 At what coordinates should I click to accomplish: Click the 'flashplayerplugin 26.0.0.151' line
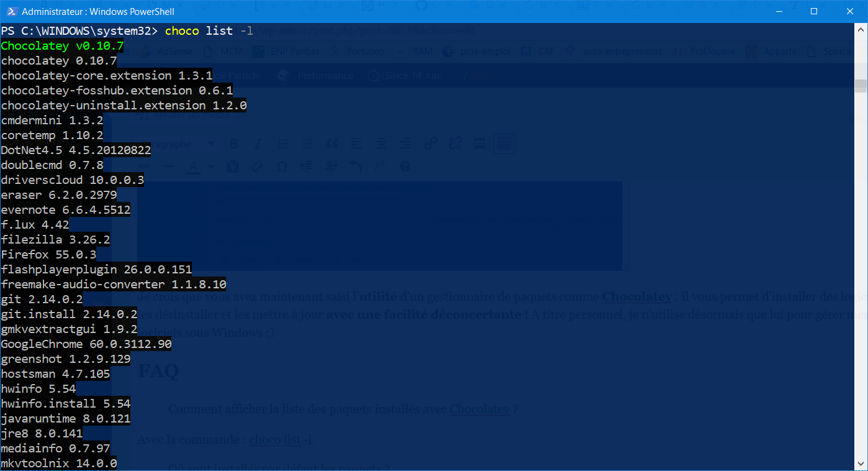(96, 270)
